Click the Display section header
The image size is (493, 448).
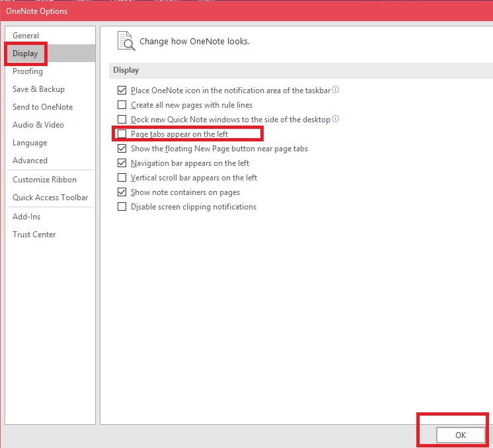pyautogui.click(x=126, y=70)
